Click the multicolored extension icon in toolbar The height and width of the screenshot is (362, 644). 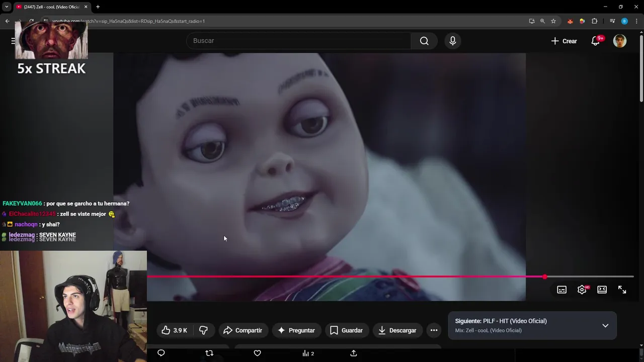click(x=582, y=21)
